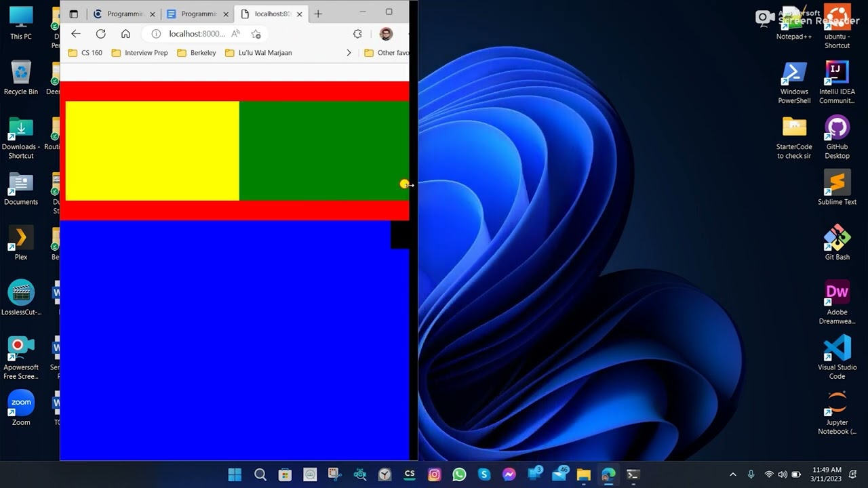
Task: Open Skype from the taskbar
Action: click(x=484, y=474)
